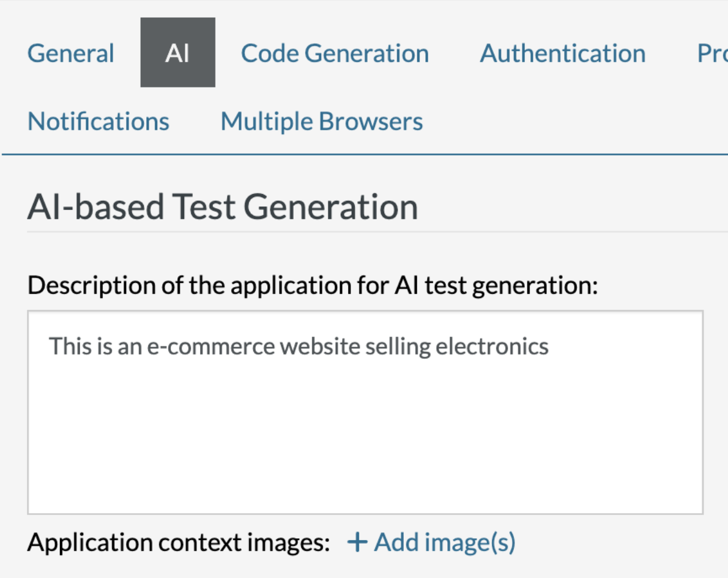Viewport: 728px width, 578px height.
Task: Click the partially visible tab after Authentication
Action: pos(712,53)
